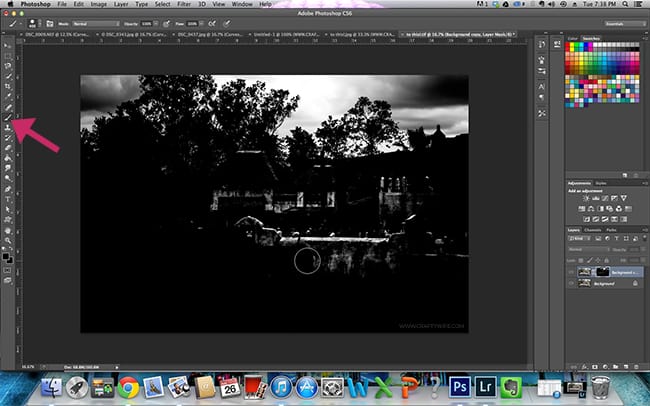
Task: Select the Path Selection tool
Action: click(x=7, y=209)
